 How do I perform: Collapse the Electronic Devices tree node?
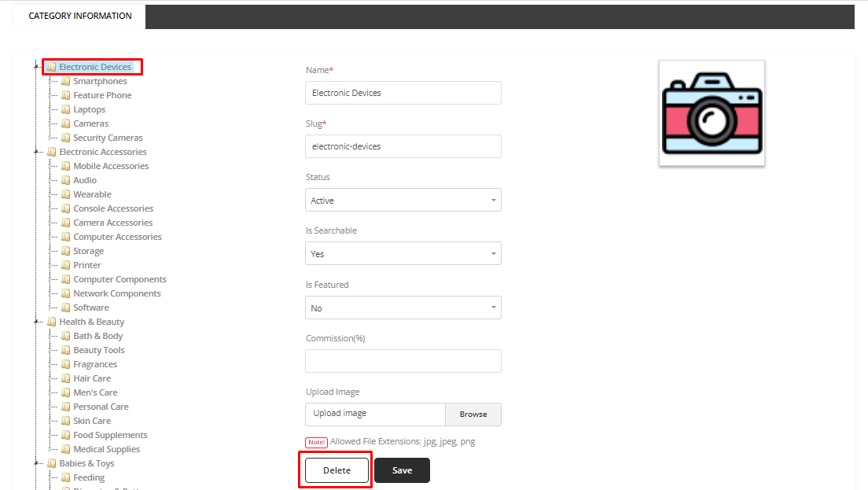(36, 67)
